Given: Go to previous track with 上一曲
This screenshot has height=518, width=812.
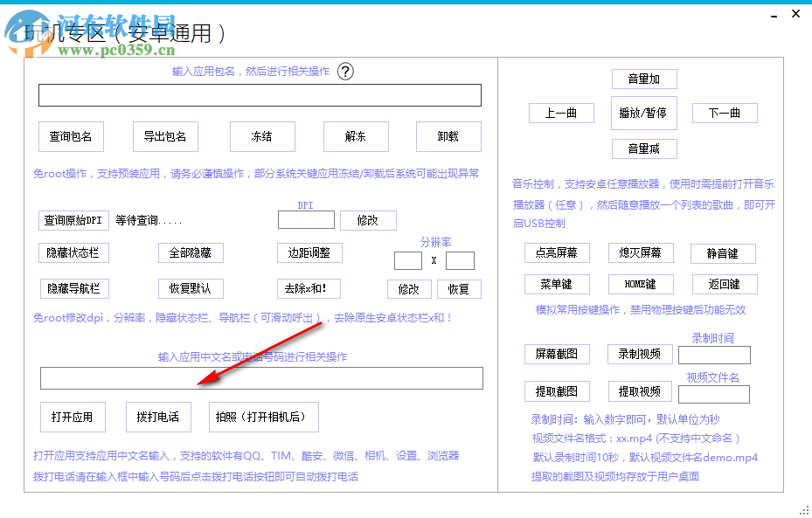Looking at the screenshot, I should (x=561, y=114).
